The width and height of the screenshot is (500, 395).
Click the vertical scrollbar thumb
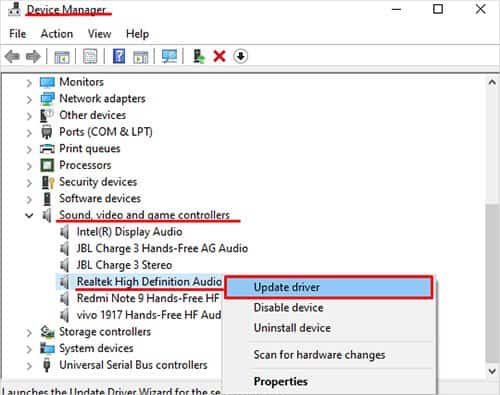(x=492, y=283)
